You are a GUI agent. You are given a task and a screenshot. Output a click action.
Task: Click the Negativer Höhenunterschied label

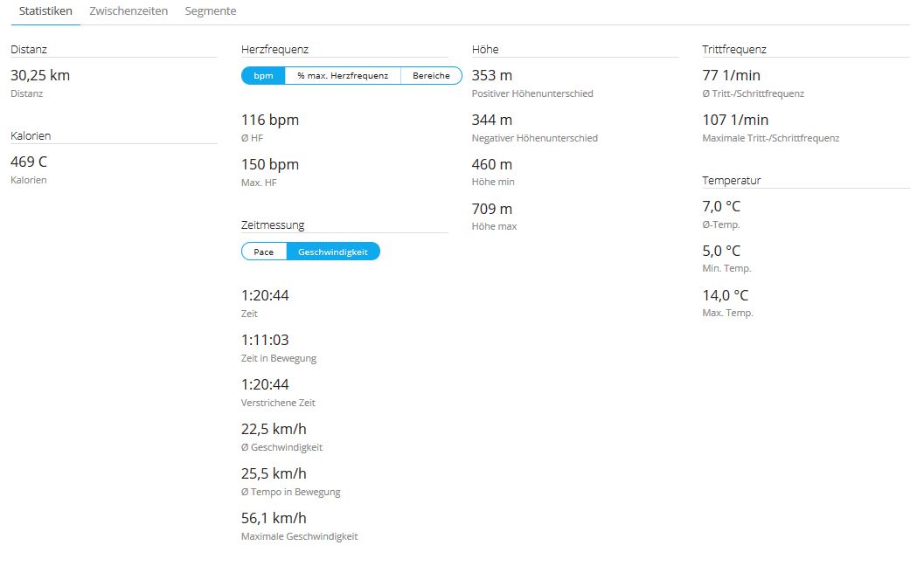[534, 138]
